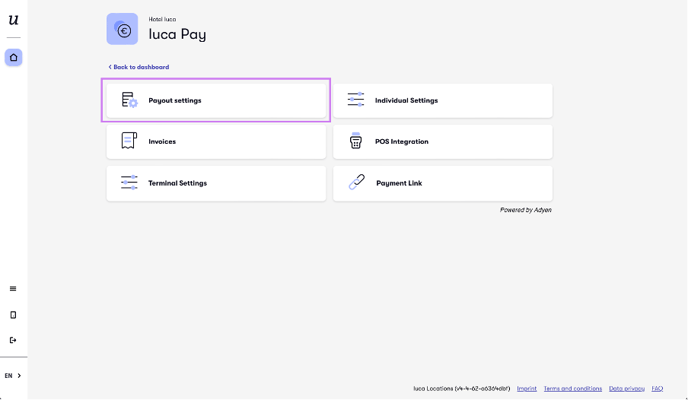Click the POS Integration terminal icon
Viewport: 688px width, 400px height.
pos(355,141)
